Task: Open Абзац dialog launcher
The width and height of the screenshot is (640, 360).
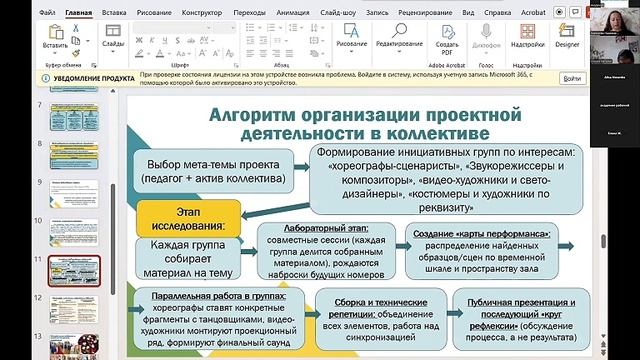Action: tap(328, 65)
